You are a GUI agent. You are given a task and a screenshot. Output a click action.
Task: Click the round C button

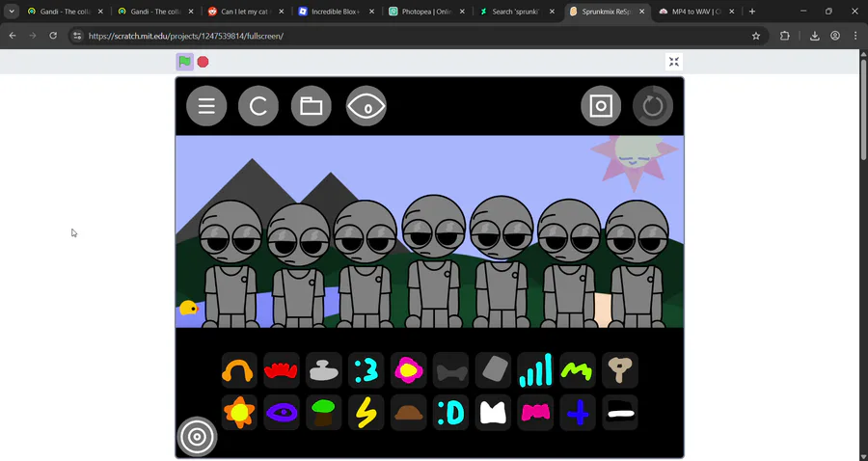pos(258,106)
